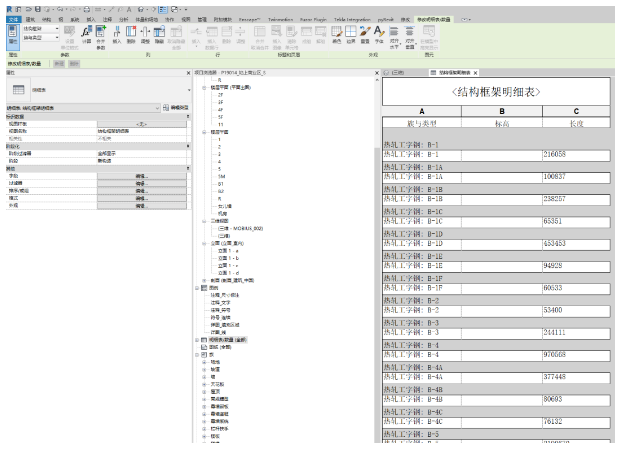
Task: Click 编辑 button for 格式 (Formatting) row
Action: pyautogui.click(x=142, y=199)
